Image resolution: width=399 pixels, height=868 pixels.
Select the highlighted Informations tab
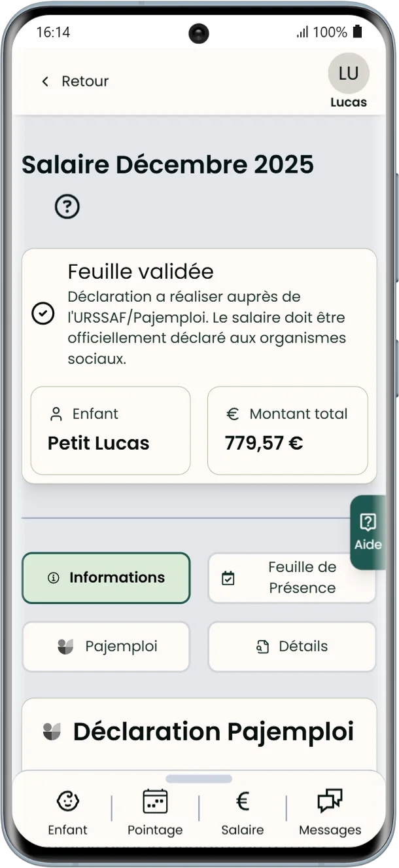[106, 578]
